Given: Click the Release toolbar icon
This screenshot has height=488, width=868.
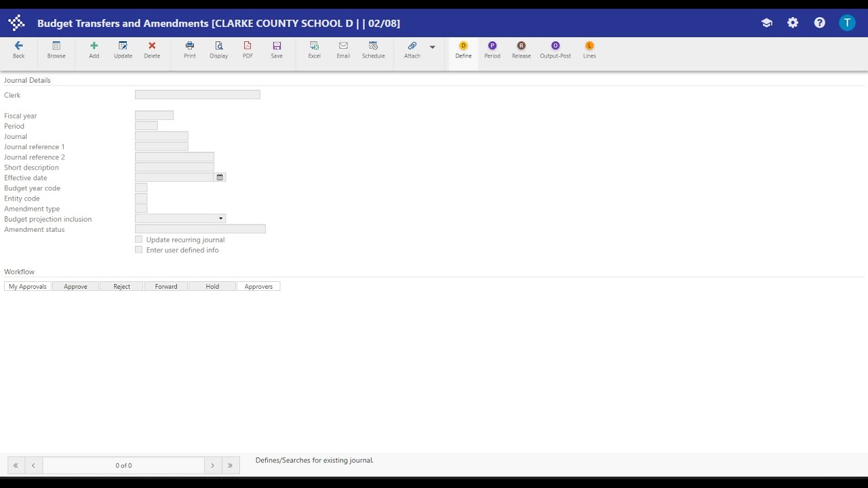Looking at the screenshot, I should pos(521,46).
